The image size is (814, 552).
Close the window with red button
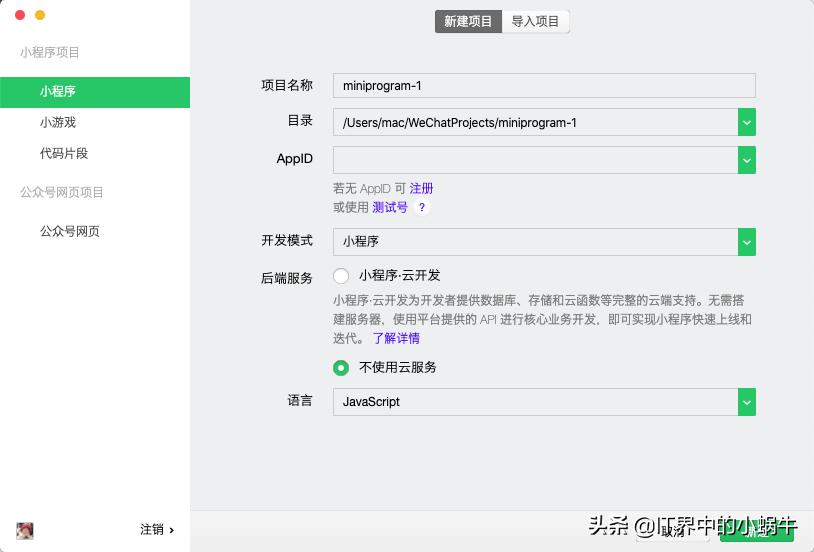[20, 15]
